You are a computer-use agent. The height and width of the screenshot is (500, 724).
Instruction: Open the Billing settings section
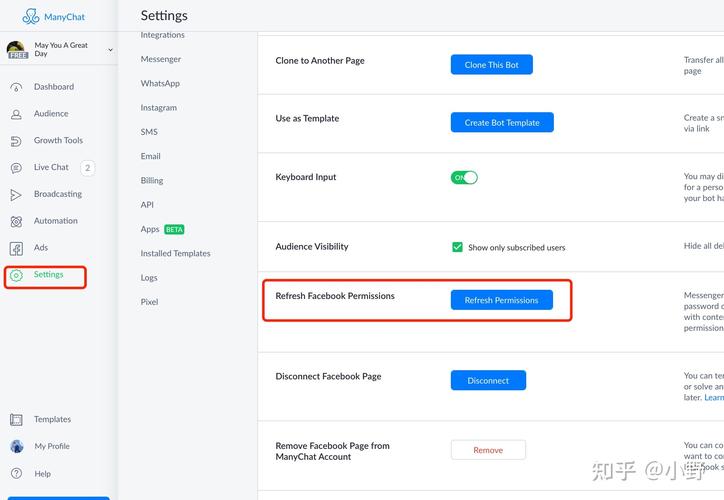[x=152, y=181]
